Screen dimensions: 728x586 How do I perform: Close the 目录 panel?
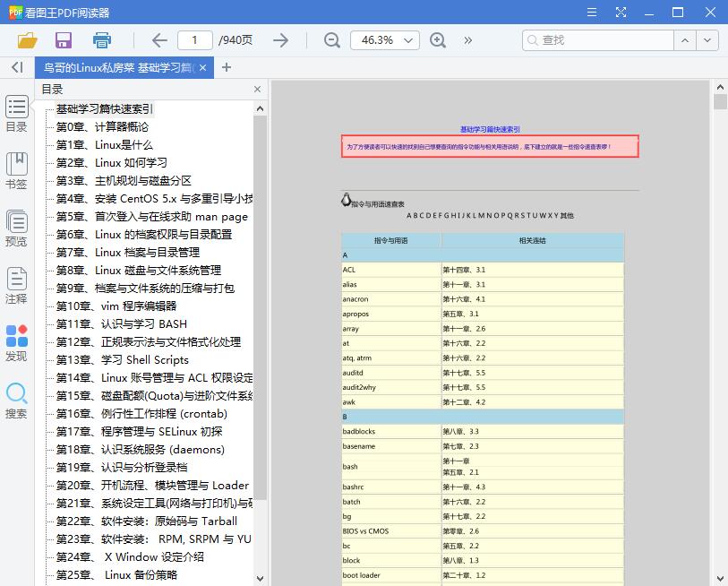coord(258,90)
